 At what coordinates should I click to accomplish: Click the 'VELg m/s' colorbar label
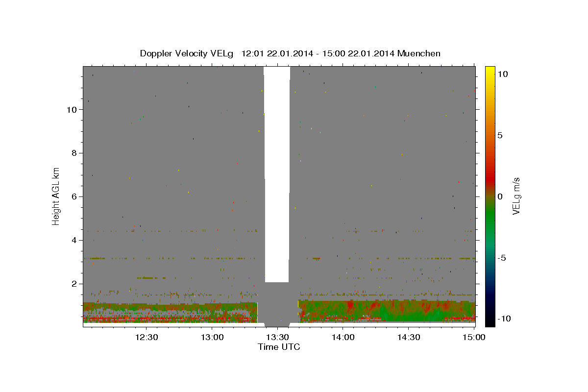tap(516, 196)
